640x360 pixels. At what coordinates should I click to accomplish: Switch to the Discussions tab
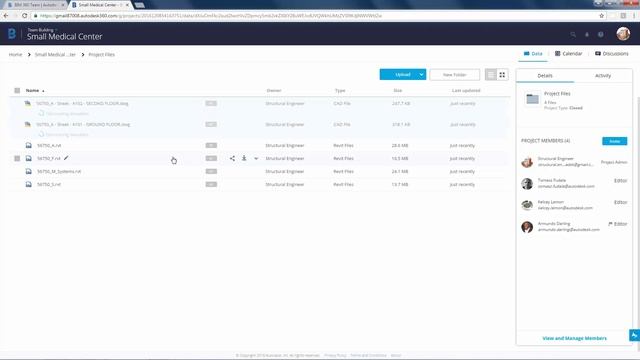pos(611,53)
